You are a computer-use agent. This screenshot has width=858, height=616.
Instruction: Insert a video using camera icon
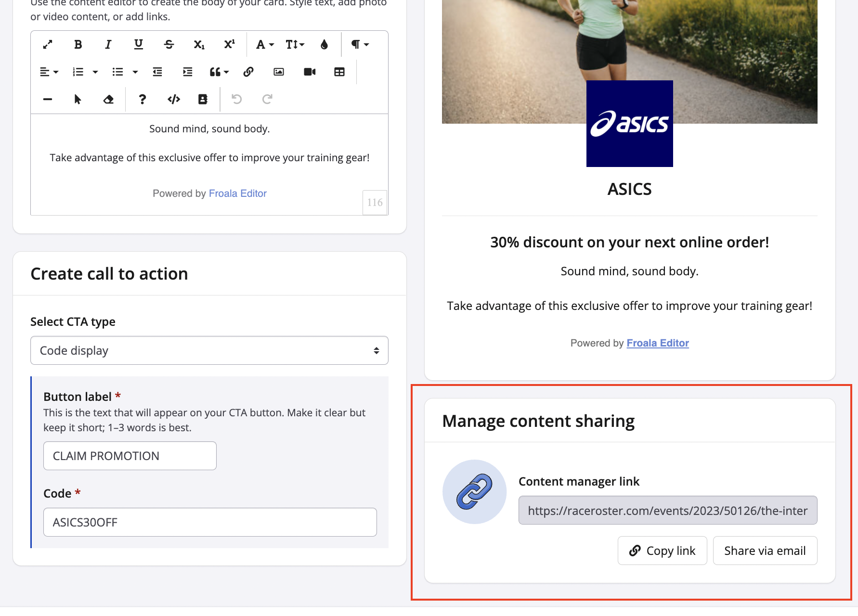[x=310, y=72]
